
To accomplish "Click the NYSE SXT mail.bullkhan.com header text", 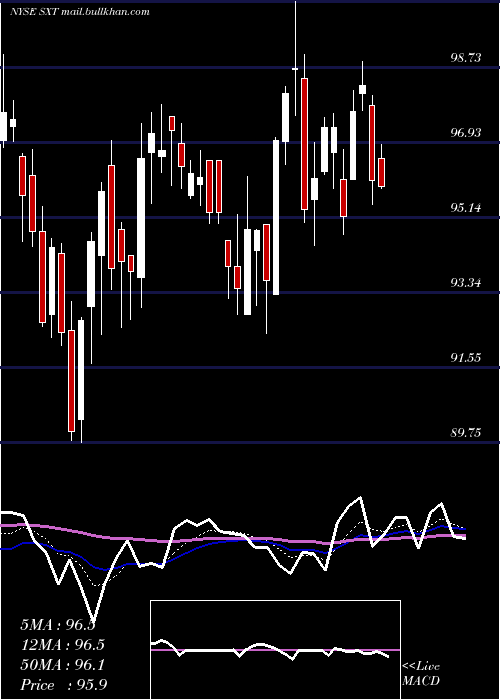I will pos(79,12).
